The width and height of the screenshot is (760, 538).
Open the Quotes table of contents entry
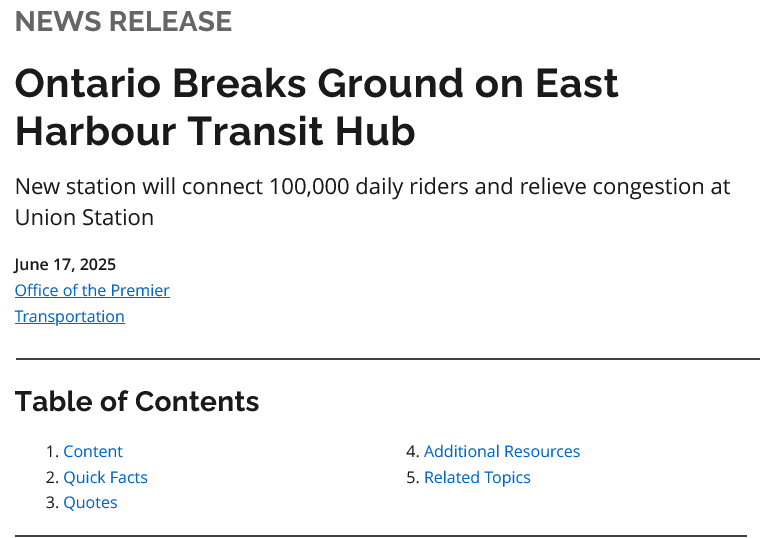(90, 502)
